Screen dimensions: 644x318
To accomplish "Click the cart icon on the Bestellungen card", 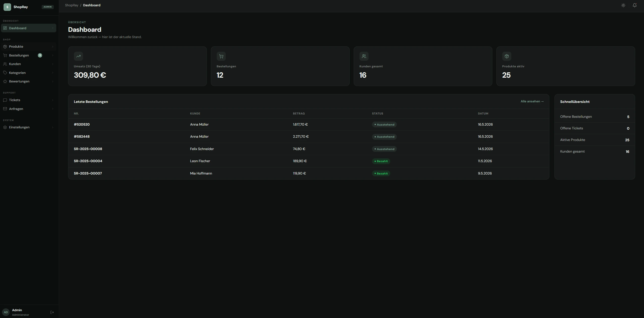I will 221,56.
